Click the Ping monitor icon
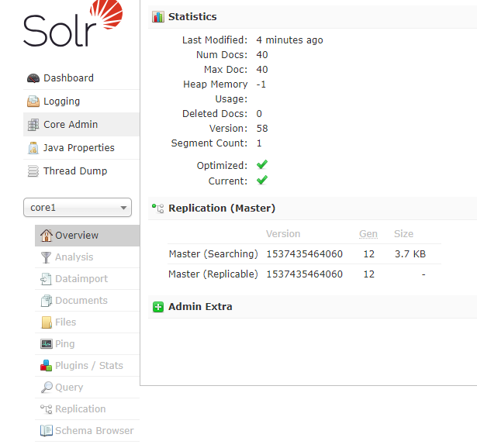The width and height of the screenshot is (477, 448). (47, 344)
